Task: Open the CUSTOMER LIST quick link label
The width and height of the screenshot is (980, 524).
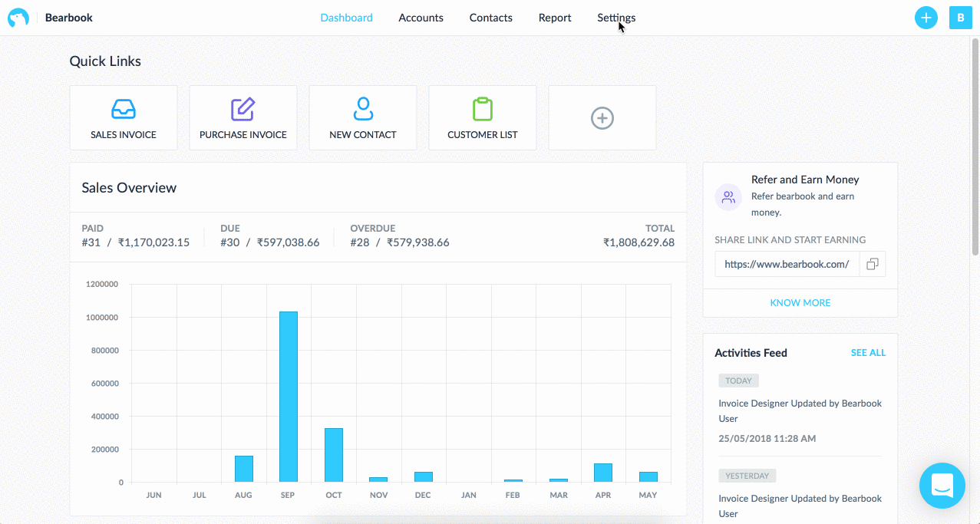Action: click(x=483, y=135)
